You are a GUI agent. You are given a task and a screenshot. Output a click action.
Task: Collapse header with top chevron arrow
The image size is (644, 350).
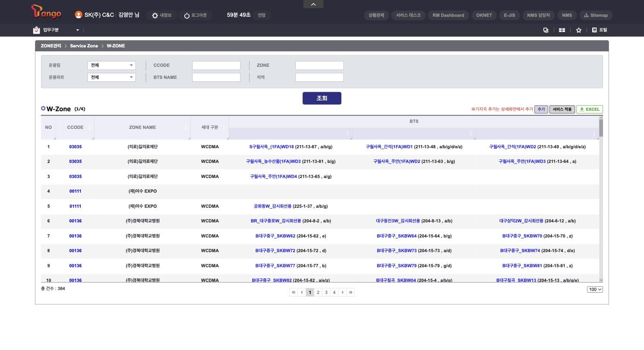313,4
